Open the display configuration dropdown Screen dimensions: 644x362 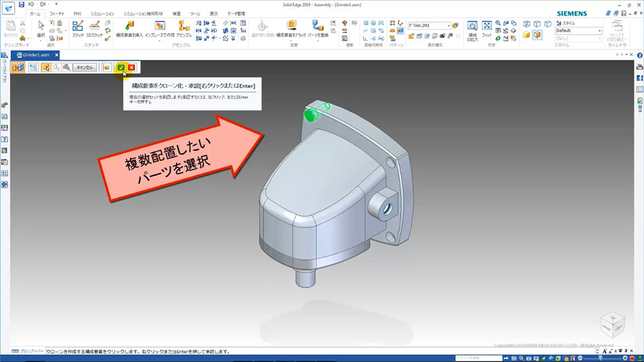point(450,26)
